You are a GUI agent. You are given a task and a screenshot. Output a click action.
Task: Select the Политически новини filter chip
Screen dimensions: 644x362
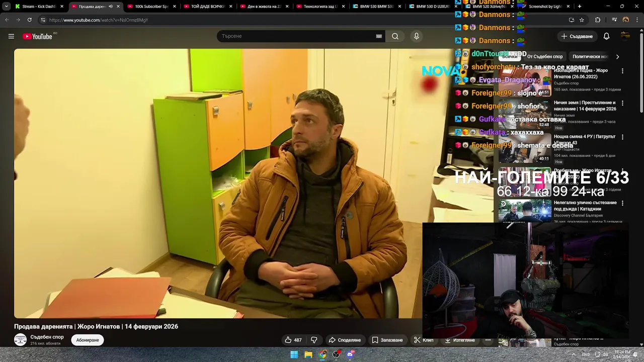point(590,57)
